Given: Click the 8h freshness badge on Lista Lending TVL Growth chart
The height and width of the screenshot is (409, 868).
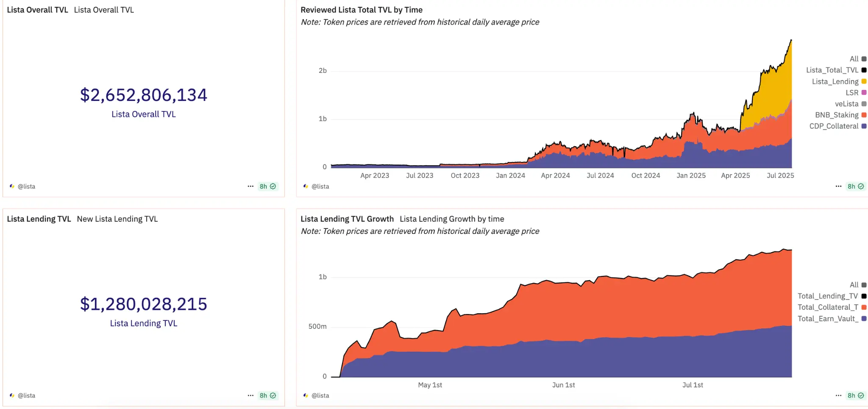Looking at the screenshot, I should 852,395.
